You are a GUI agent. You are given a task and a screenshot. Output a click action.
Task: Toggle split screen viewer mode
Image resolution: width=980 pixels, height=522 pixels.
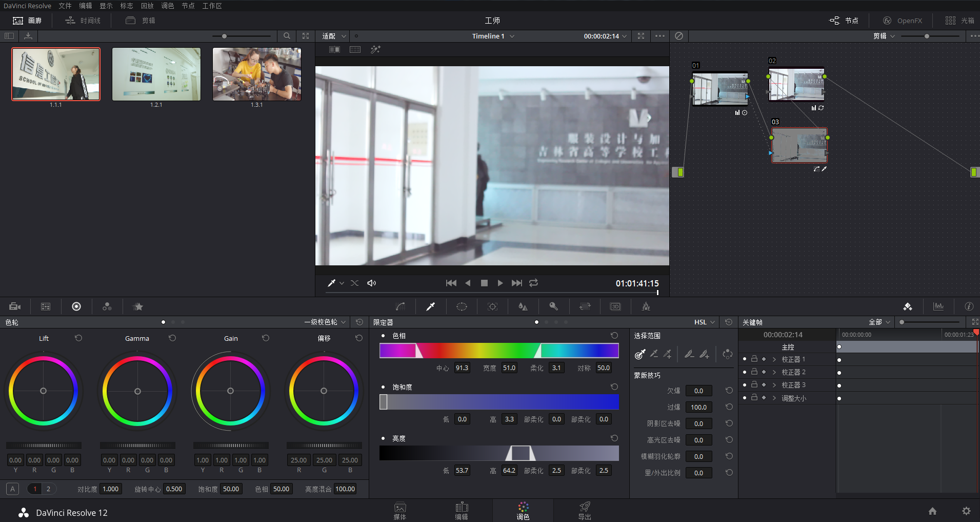coord(355,49)
